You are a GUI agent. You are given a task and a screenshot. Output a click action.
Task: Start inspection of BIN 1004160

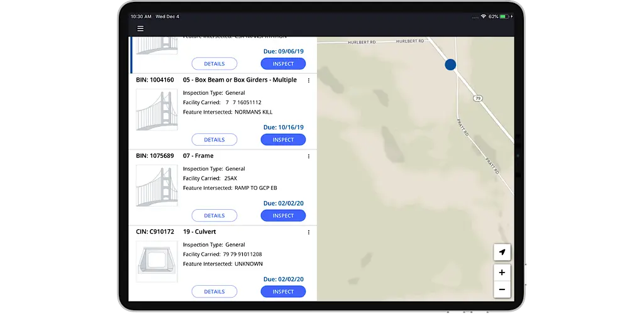[283, 140]
